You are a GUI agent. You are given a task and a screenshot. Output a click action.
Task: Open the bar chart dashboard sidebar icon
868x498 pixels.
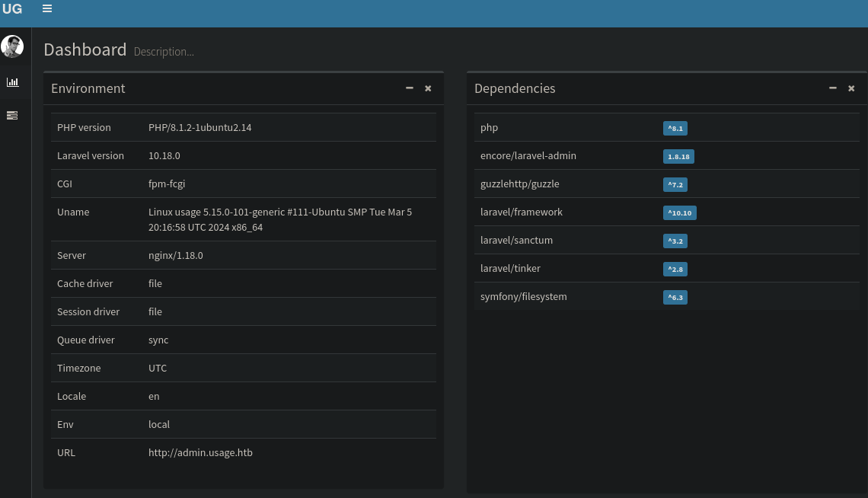(x=12, y=82)
